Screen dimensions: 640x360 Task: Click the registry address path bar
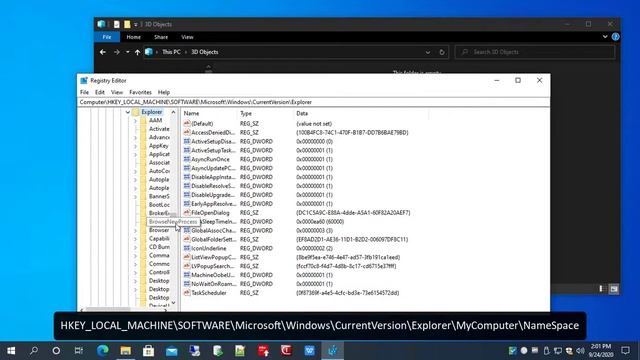[313, 102]
